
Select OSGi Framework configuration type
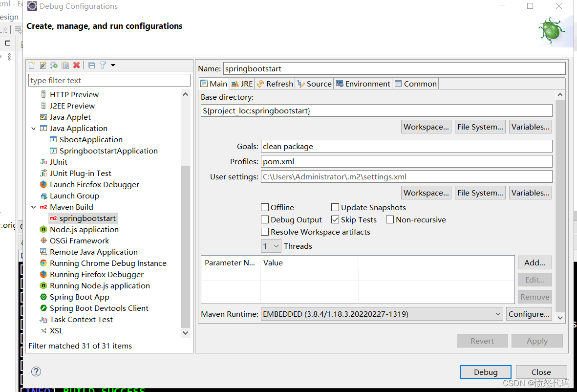click(x=80, y=240)
